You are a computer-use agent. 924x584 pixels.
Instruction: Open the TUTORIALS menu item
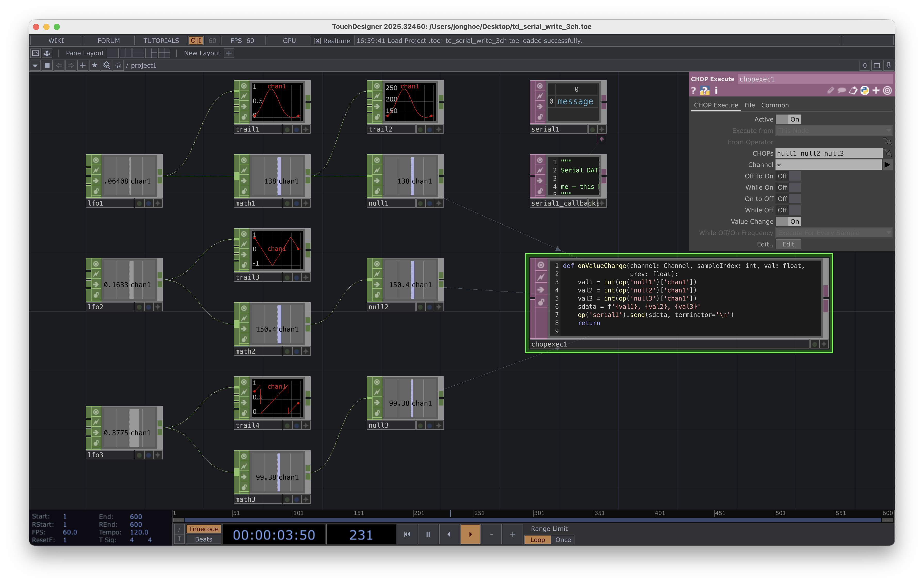coord(161,41)
